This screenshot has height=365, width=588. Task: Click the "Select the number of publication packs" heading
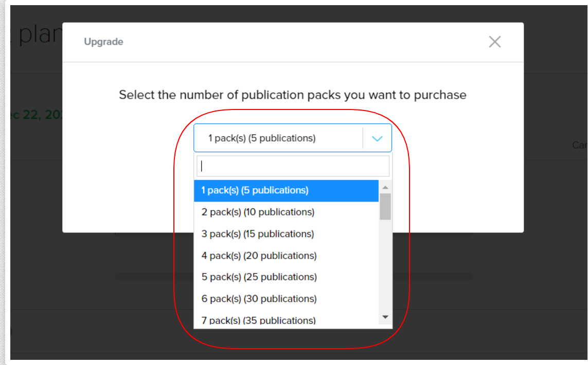coord(292,95)
